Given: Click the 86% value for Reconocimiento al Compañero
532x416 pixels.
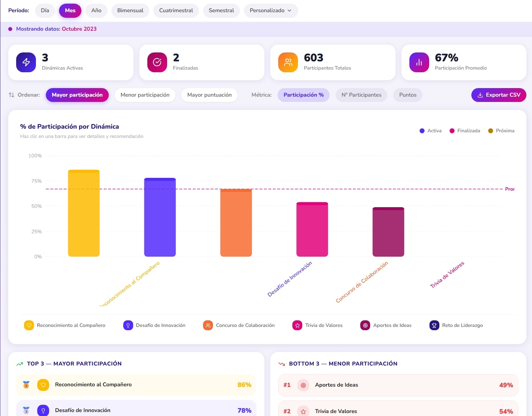Looking at the screenshot, I should click(244, 385).
